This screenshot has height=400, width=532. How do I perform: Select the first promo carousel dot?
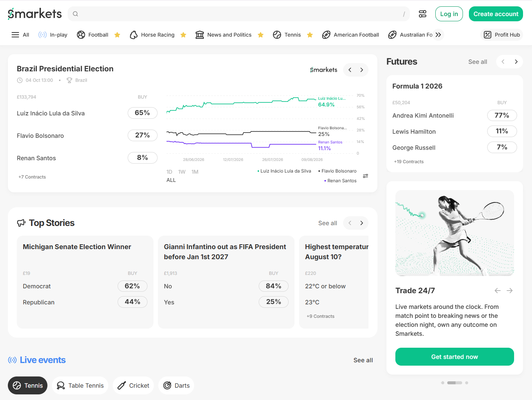point(443,383)
